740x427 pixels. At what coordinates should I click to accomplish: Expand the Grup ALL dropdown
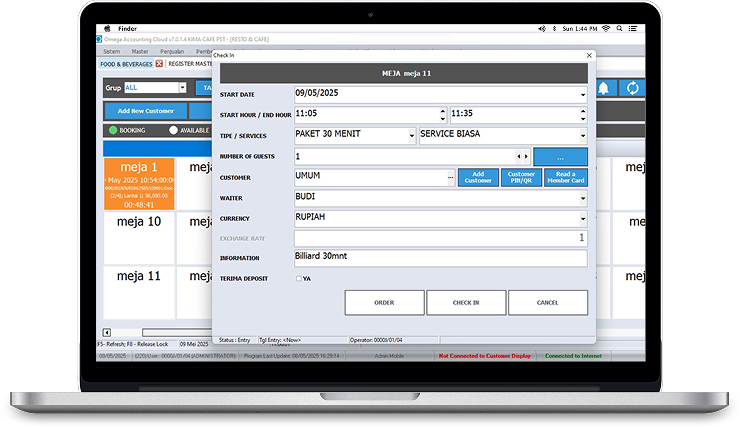tap(183, 88)
